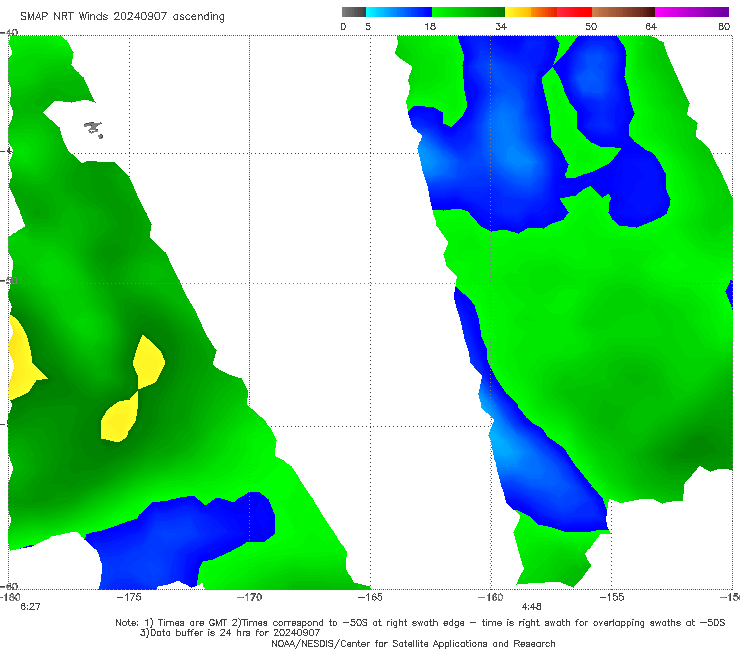This screenshot has height=650, width=740.
Task: Click the note line beginning 'Note: 1) Times are GMT'
Action: pyautogui.click(x=420, y=623)
